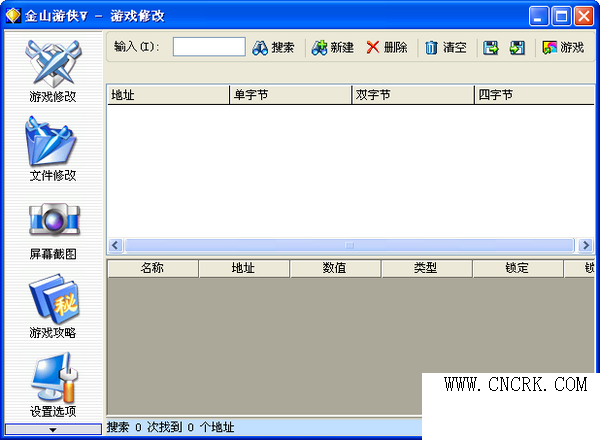This screenshot has height=440, width=600.
Task: Click the 删除 red X button
Action: pyautogui.click(x=386, y=48)
